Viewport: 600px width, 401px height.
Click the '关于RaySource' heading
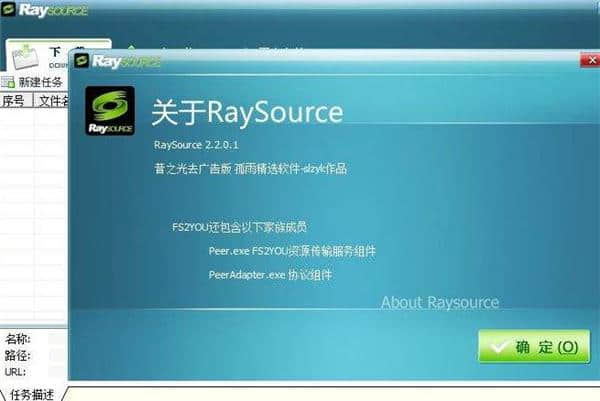click(247, 112)
